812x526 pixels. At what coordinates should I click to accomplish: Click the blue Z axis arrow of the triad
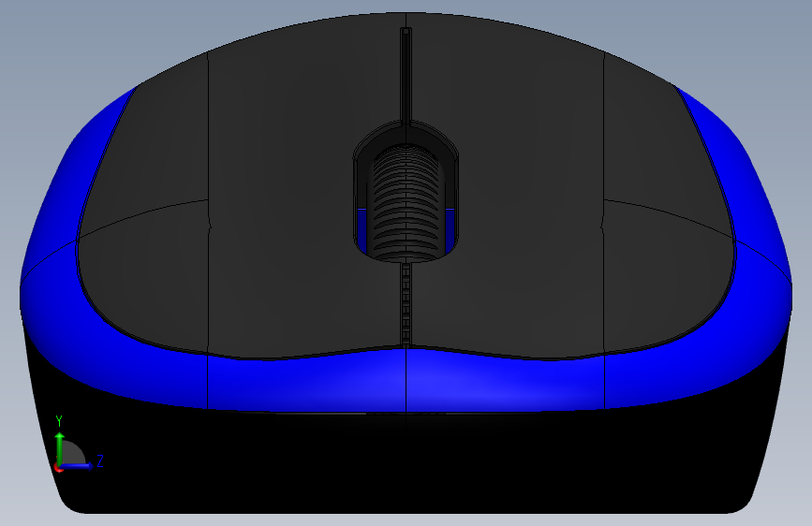pos(77,466)
